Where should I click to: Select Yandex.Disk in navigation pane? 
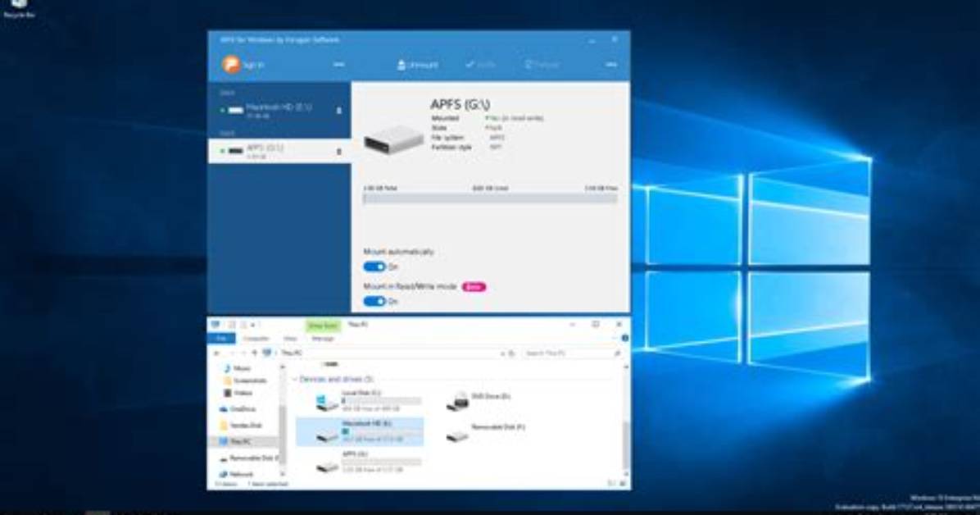(241, 425)
